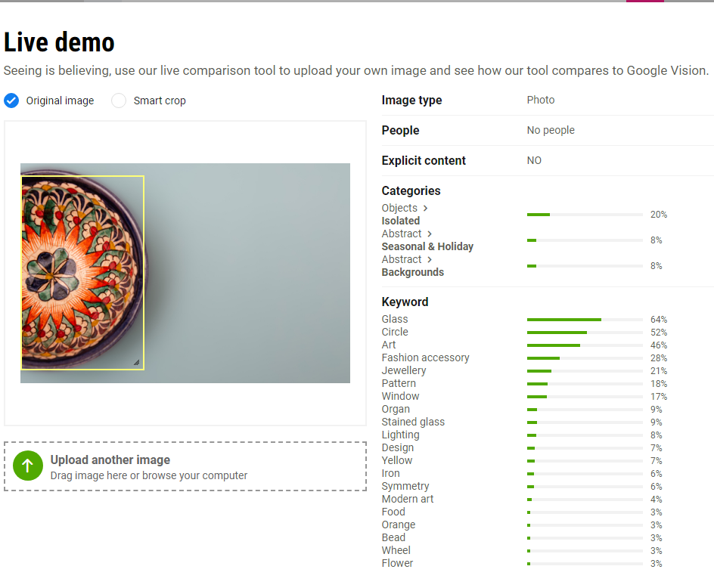Expand the Abstract chevron above Backgrounds

tap(430, 259)
